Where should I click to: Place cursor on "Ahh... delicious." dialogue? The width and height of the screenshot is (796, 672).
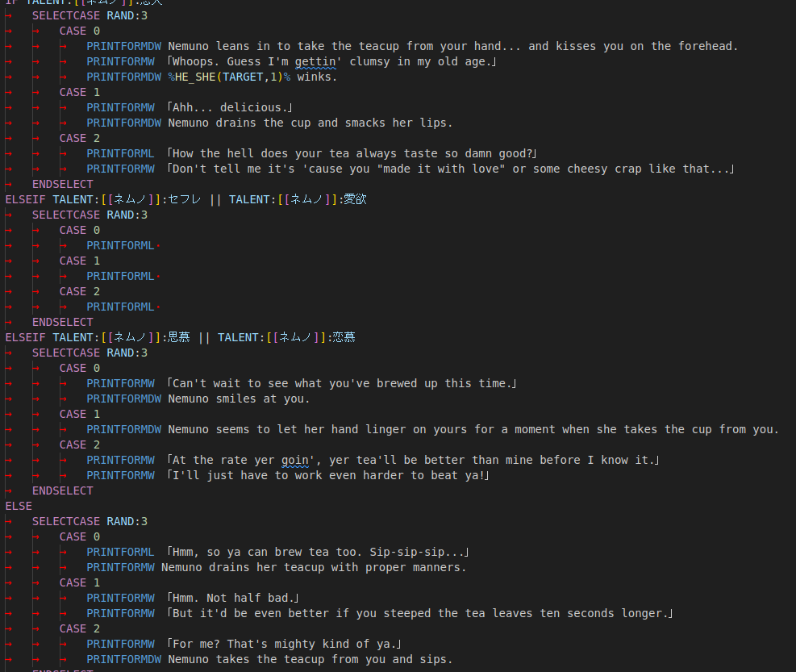click(229, 107)
